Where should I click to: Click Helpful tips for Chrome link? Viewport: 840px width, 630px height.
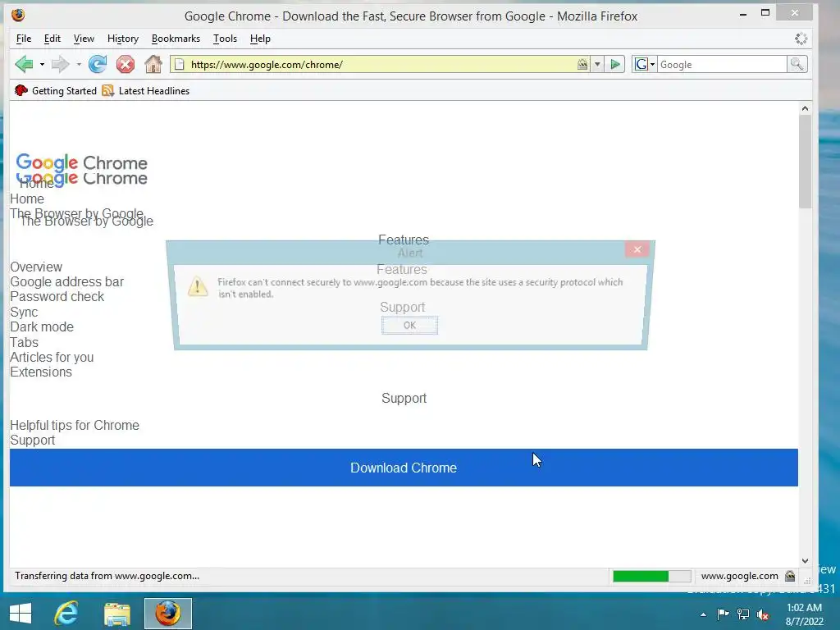click(x=75, y=426)
